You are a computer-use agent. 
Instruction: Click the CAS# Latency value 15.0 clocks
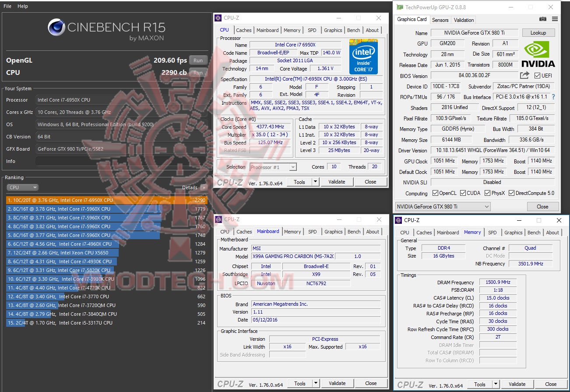click(498, 298)
